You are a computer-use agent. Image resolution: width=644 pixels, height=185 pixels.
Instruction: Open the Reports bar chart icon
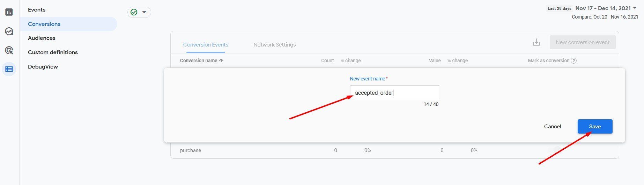[9, 12]
